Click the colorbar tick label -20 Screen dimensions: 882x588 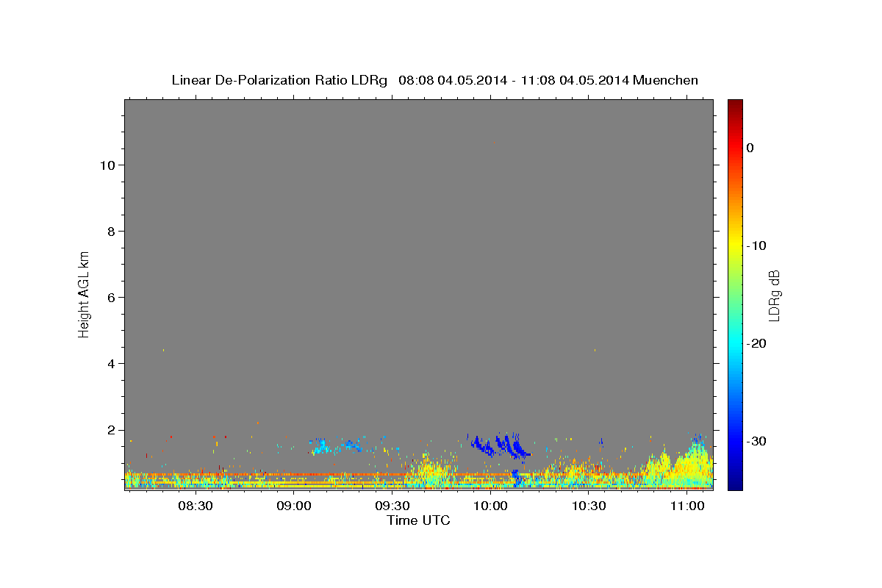pos(757,343)
